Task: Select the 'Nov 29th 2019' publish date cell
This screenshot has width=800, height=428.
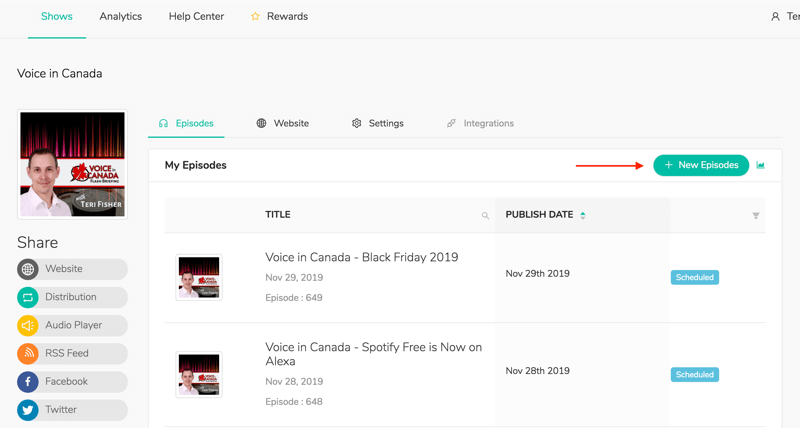Action: [538, 273]
